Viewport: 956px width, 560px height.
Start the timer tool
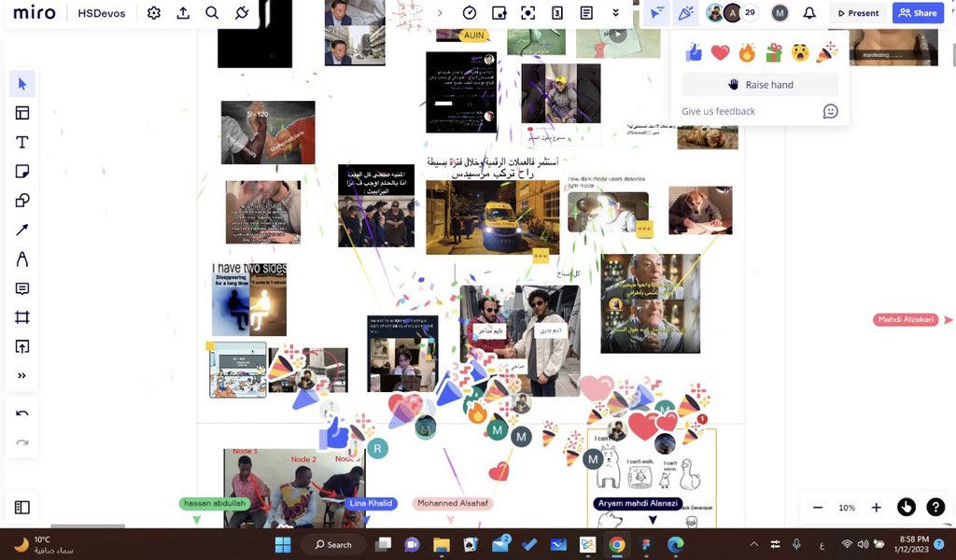pyautogui.click(x=470, y=13)
